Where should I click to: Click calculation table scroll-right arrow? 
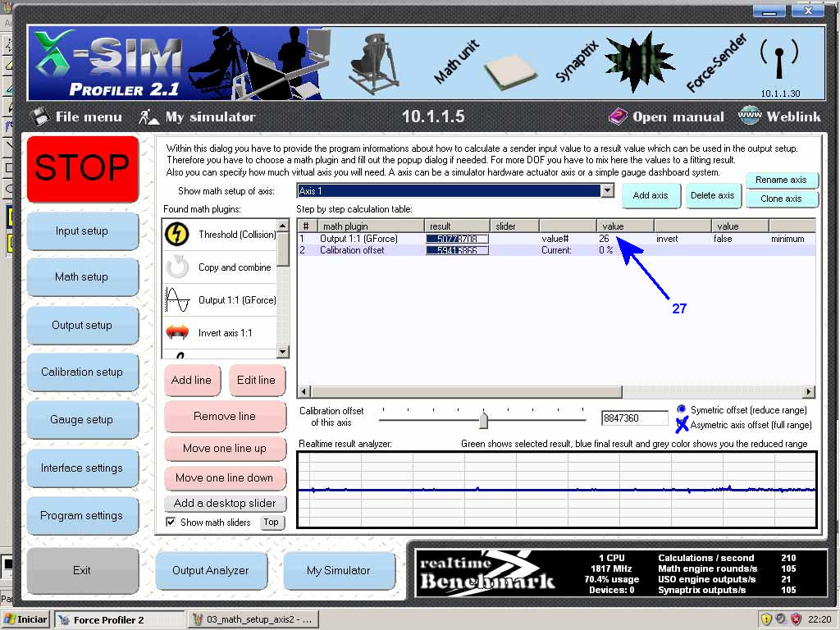[808, 392]
